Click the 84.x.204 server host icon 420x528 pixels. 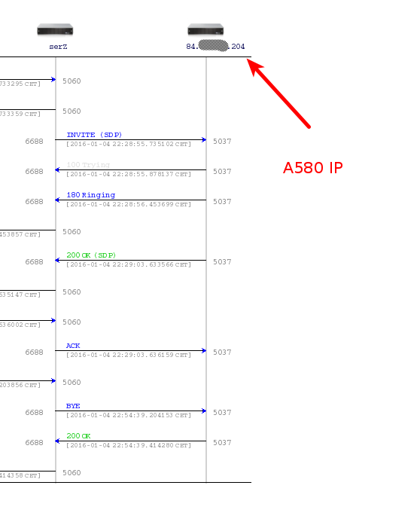coord(205,29)
